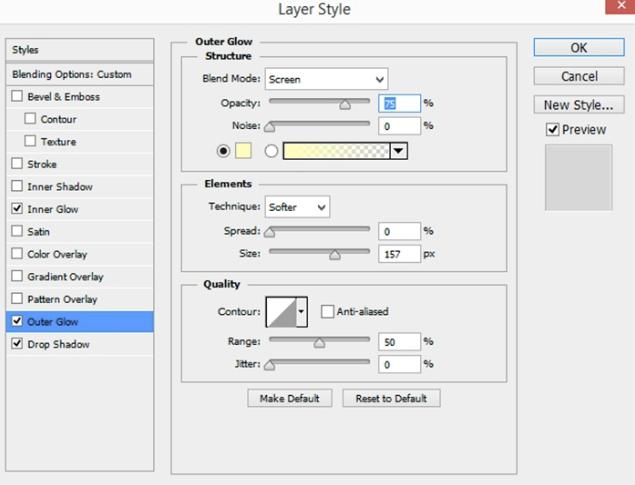Open the Contour picker arrow
The image size is (635, 485).
pyautogui.click(x=301, y=311)
